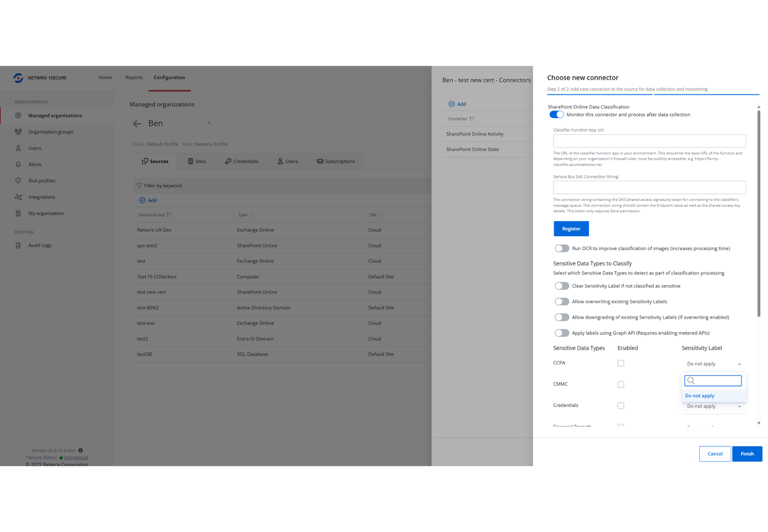The image size is (768, 532).
Task: Click the Register button
Action: pos(571,229)
